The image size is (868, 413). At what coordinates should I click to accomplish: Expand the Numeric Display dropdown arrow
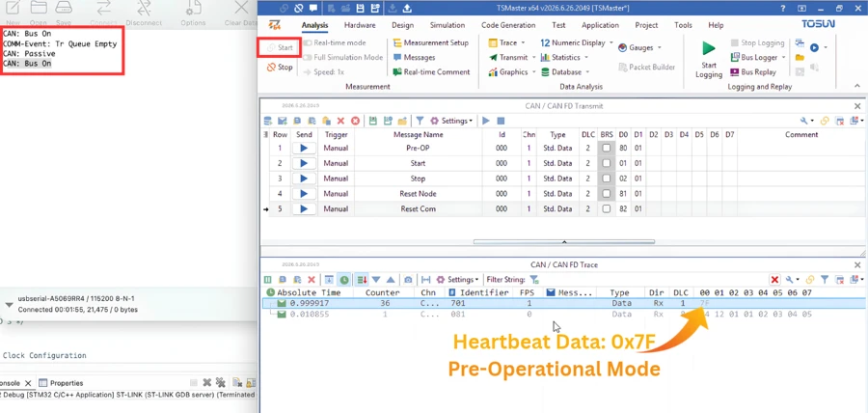click(x=611, y=42)
